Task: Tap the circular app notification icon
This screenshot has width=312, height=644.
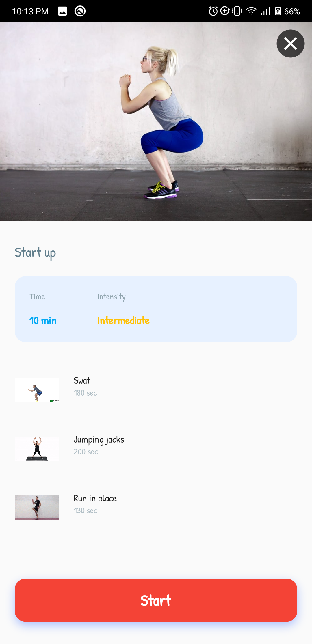Action: (x=80, y=11)
